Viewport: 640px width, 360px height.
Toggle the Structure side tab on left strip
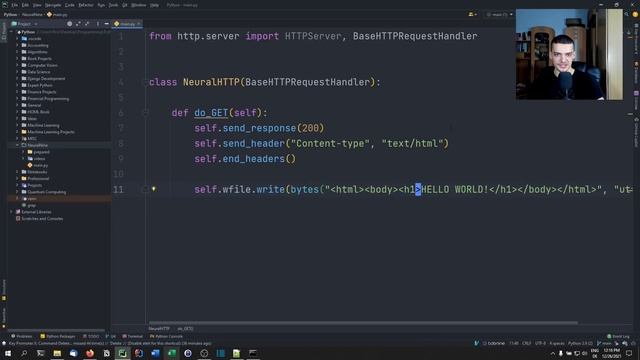pyautogui.click(x=4, y=290)
